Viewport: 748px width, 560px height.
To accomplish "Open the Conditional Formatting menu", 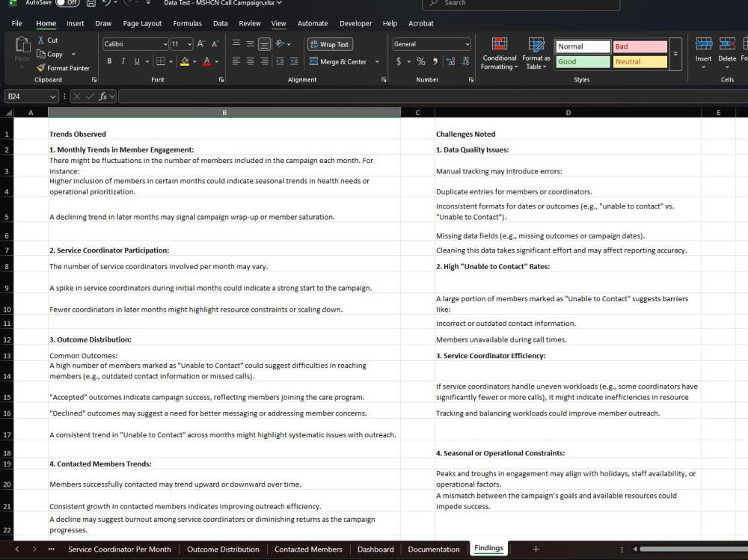I will pos(499,53).
